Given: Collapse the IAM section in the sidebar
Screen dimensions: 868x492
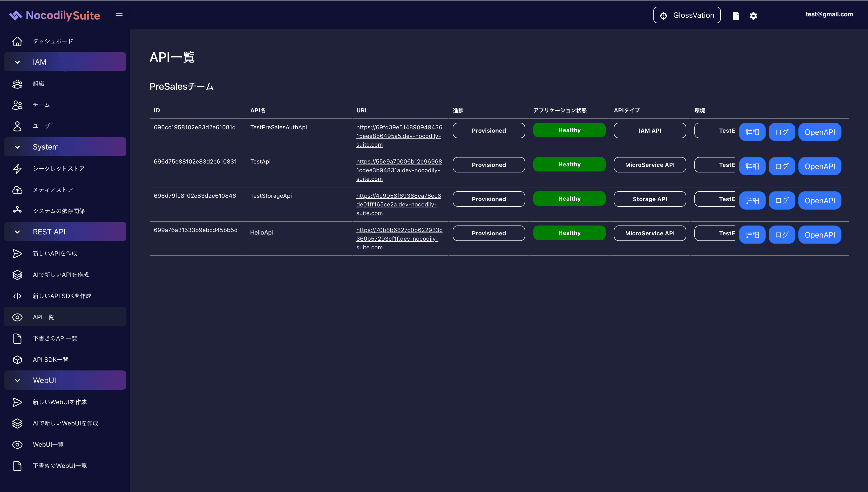Looking at the screenshot, I should click(x=17, y=62).
